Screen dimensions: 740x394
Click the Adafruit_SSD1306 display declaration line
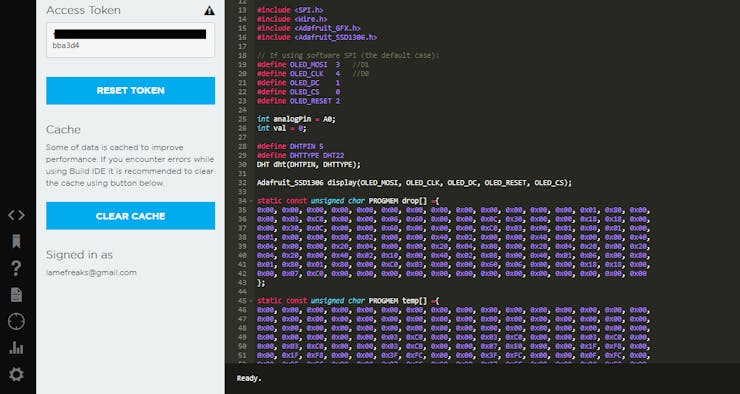coord(414,183)
